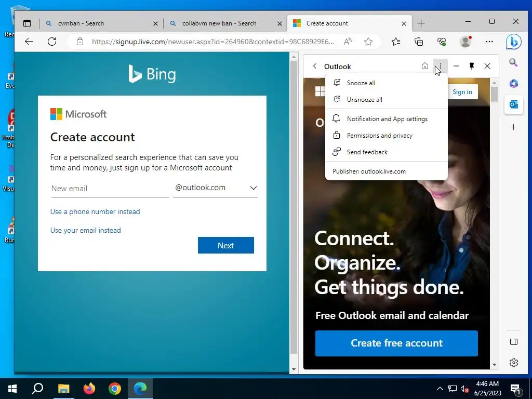The width and height of the screenshot is (532, 399).
Task: Switch to cvmban - Search tab
Action: pyautogui.click(x=101, y=23)
